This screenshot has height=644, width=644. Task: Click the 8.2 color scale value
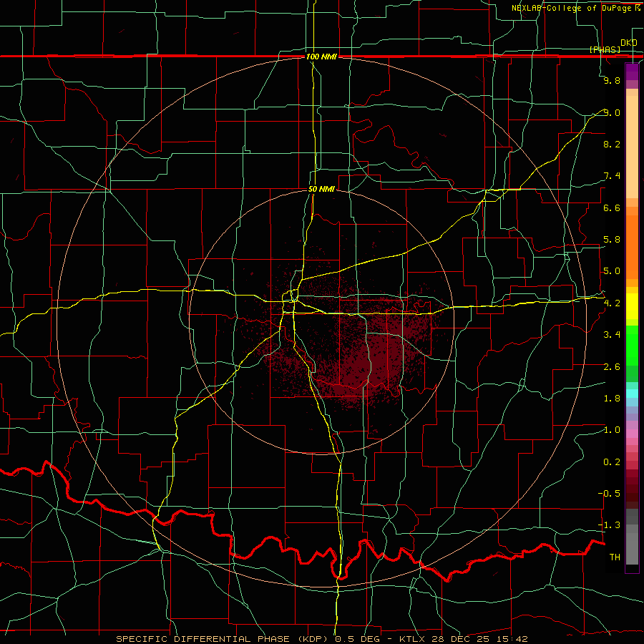click(x=612, y=144)
